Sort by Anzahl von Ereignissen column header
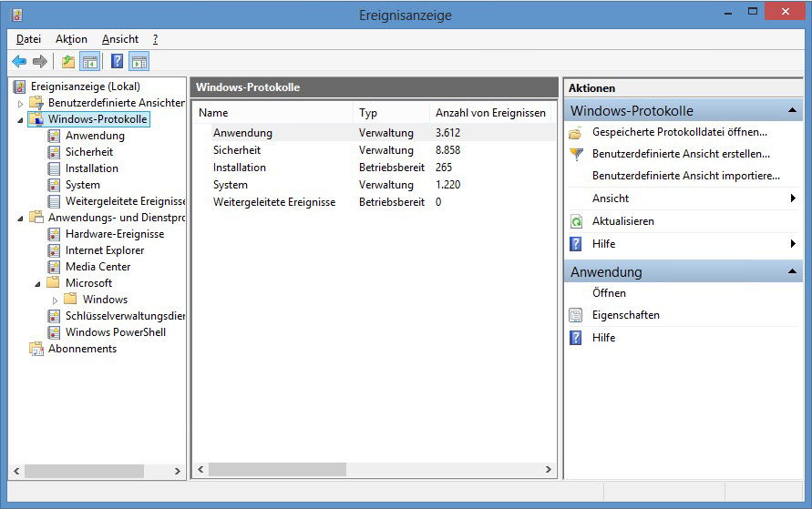 pos(490,113)
